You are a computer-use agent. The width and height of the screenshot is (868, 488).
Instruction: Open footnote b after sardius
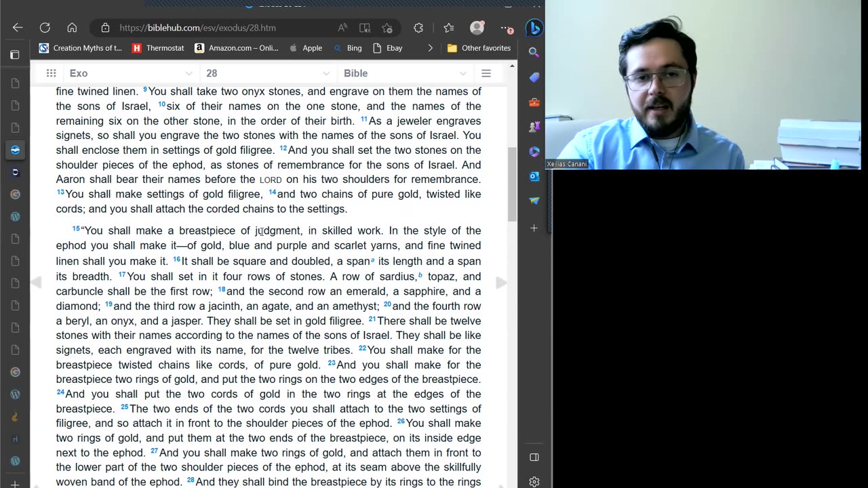[420, 275]
